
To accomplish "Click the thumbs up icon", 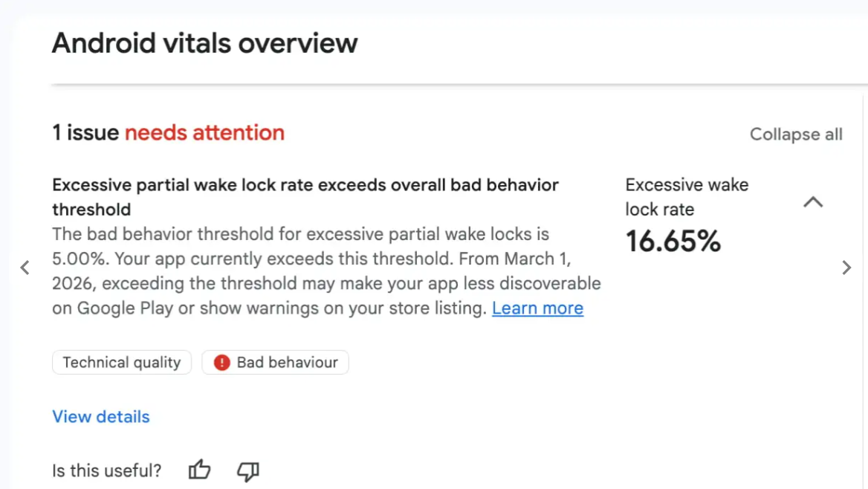I will pos(199,470).
